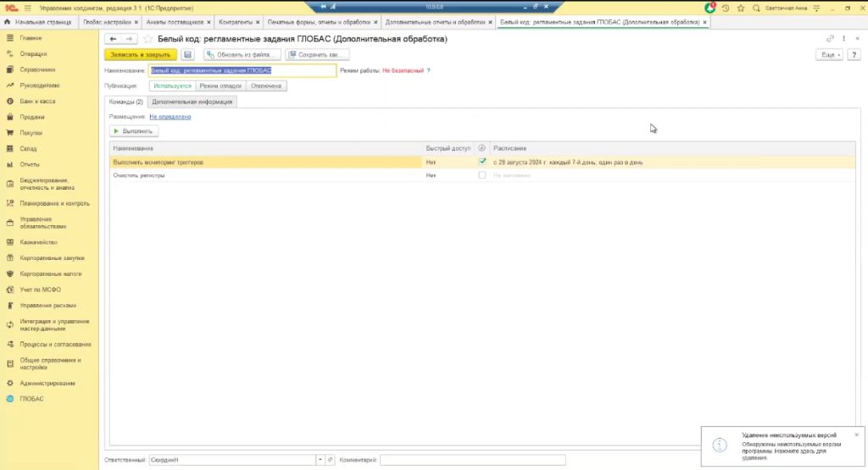Set publication to Режим отладки
This screenshot has height=470, width=868.
pyautogui.click(x=220, y=86)
